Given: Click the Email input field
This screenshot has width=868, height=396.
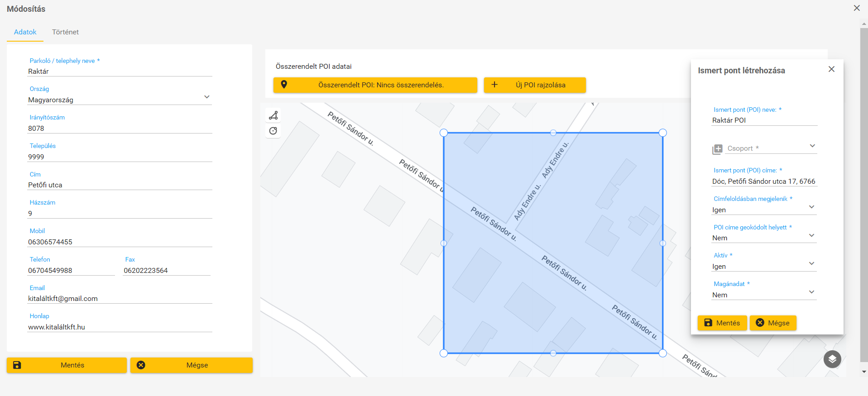Looking at the screenshot, I should tap(120, 299).
